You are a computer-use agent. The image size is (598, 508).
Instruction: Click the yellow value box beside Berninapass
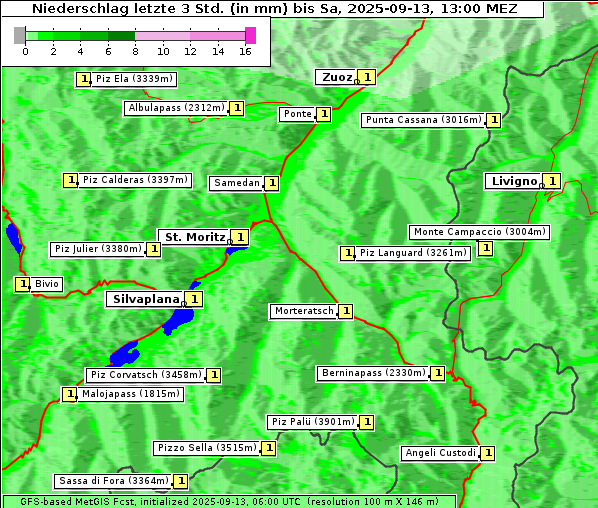point(438,373)
